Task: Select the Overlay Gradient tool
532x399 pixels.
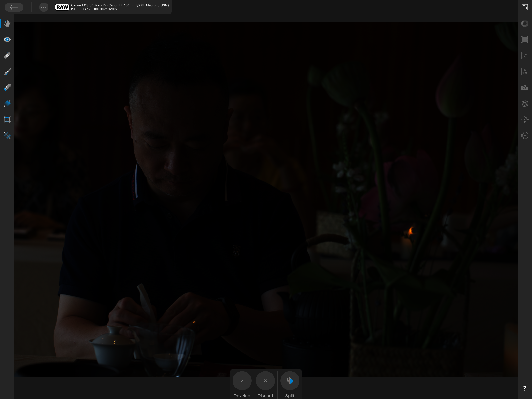Action: pyautogui.click(x=7, y=103)
